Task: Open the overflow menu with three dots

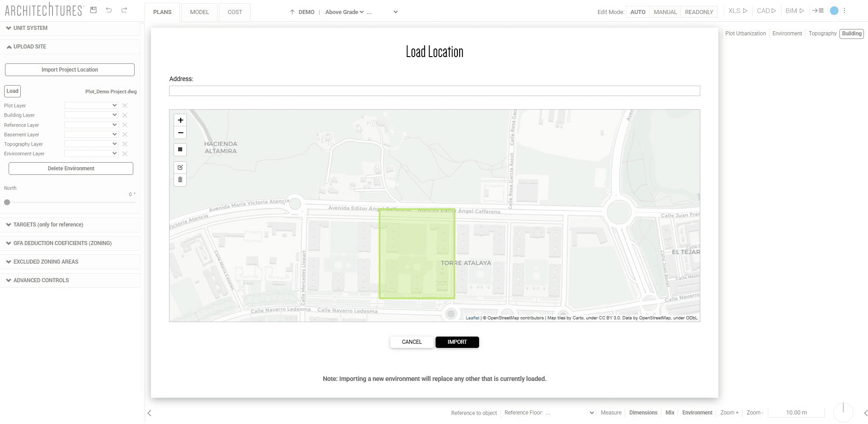Action: tap(844, 10)
